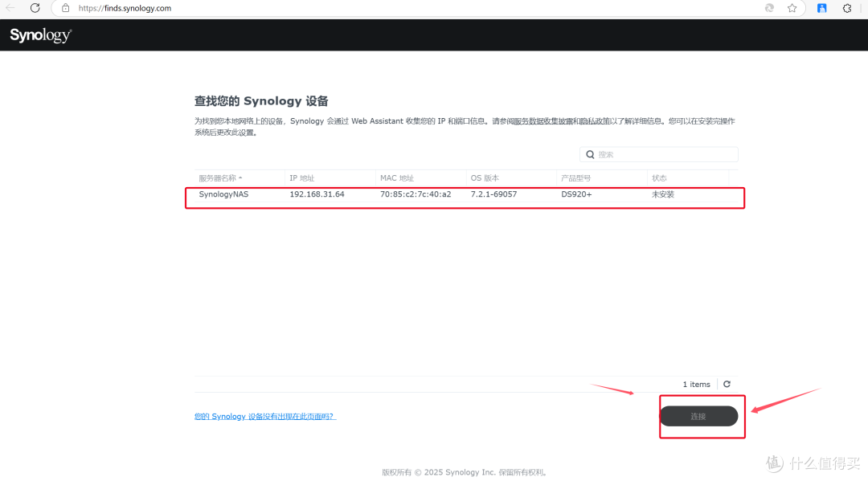Click the lock site-info icon

tap(65, 8)
